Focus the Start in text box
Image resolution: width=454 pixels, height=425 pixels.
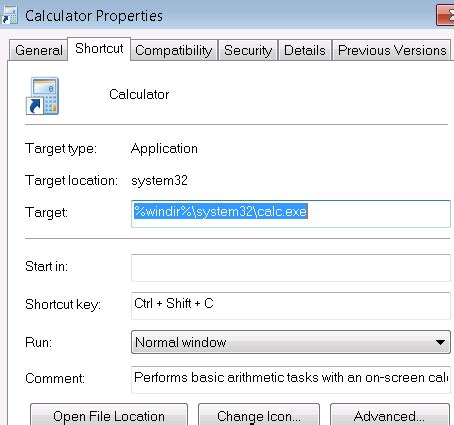pos(291,268)
